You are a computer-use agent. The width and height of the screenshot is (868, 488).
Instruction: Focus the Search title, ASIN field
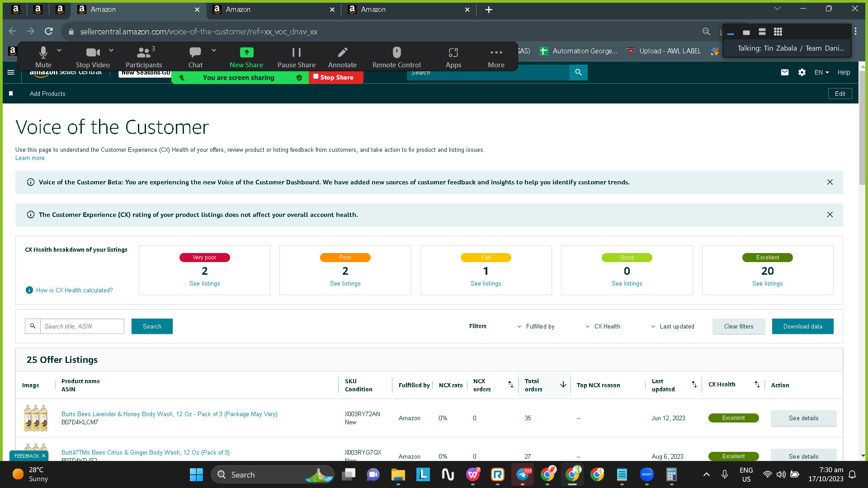pyautogui.click(x=82, y=326)
